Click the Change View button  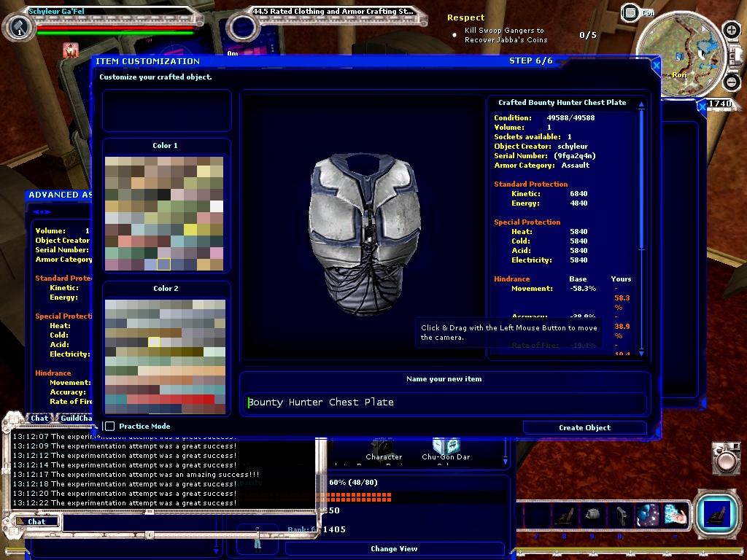click(x=394, y=548)
